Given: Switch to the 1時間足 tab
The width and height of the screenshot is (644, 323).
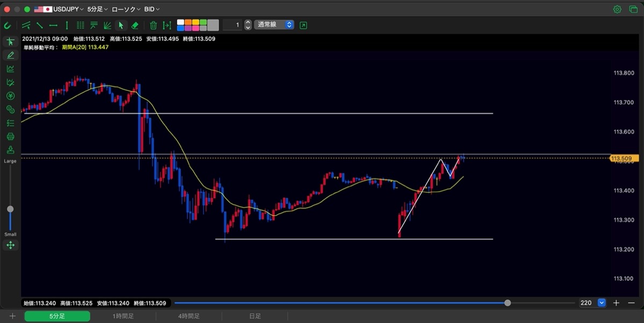Looking at the screenshot, I should tap(123, 317).
